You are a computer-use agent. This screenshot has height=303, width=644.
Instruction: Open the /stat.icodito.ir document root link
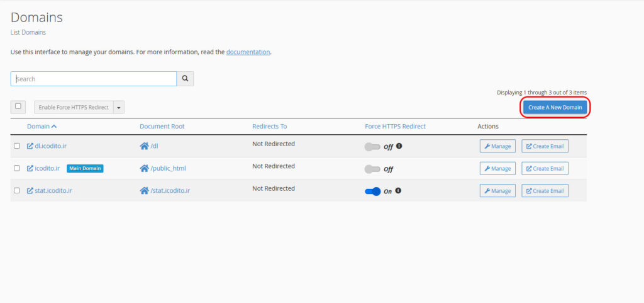(170, 190)
